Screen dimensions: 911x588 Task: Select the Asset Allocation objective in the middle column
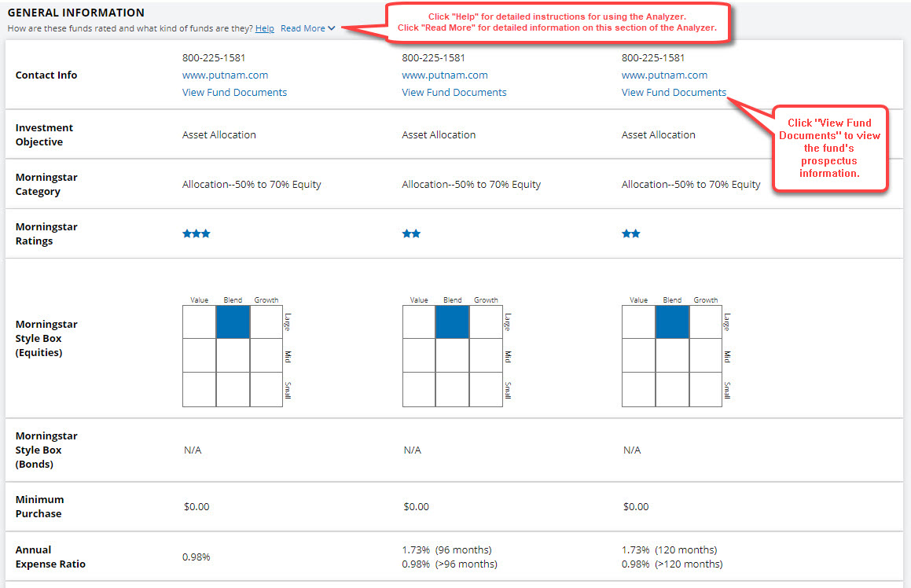point(439,134)
